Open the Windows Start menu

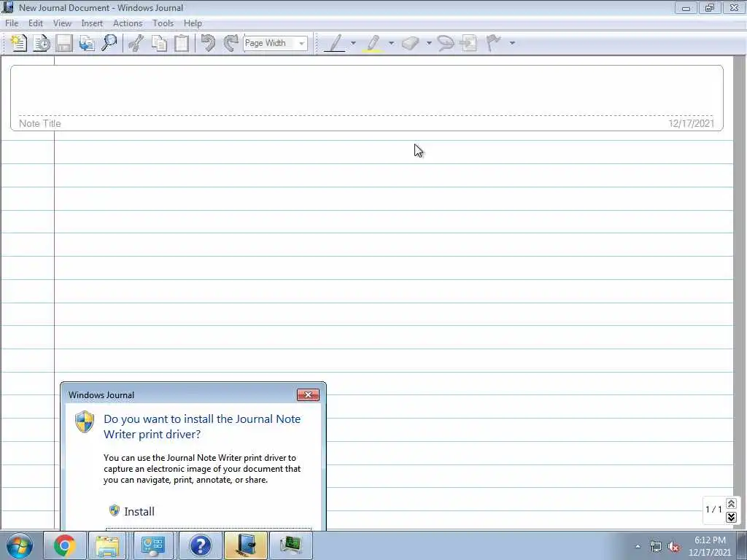20,545
